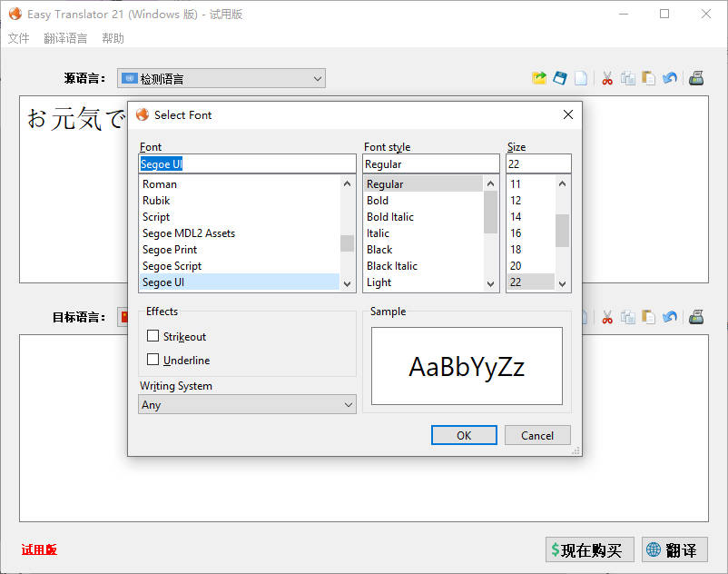
Task: Click font list scroll down arrow
Action: tap(347, 283)
